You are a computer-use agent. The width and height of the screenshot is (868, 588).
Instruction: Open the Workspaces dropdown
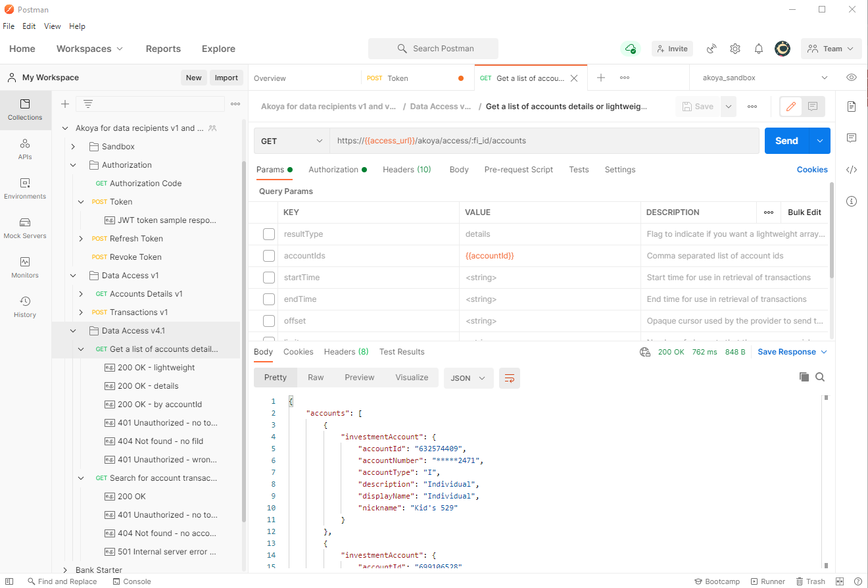coord(90,49)
